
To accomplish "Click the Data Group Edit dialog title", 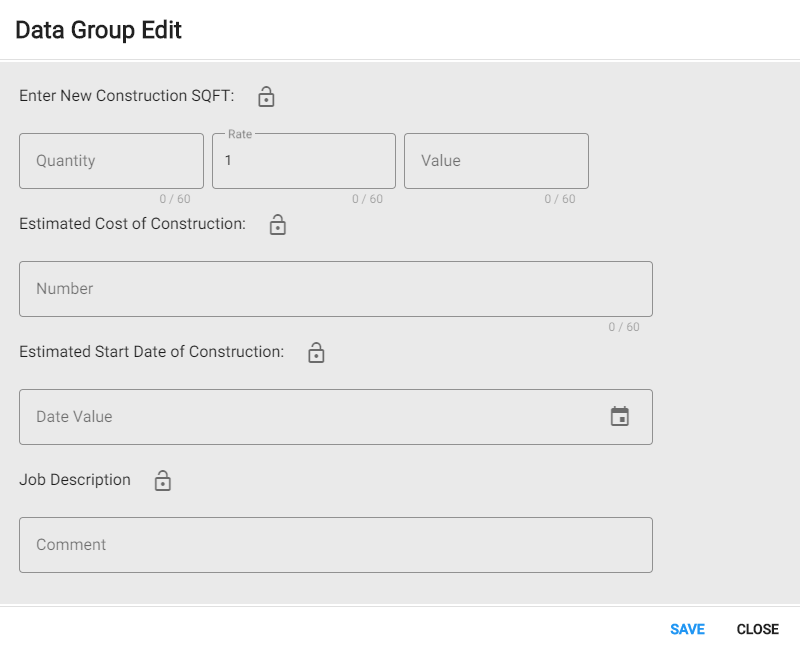I will click(98, 30).
